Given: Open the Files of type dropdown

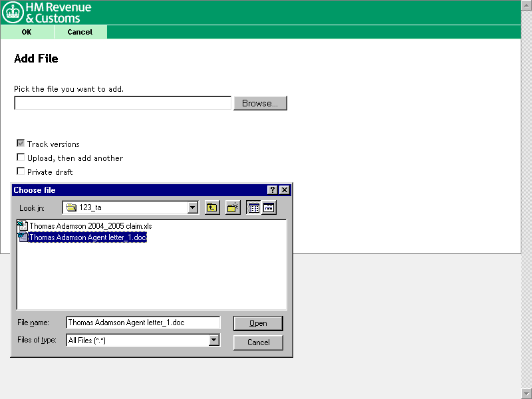Looking at the screenshot, I should coord(213,340).
